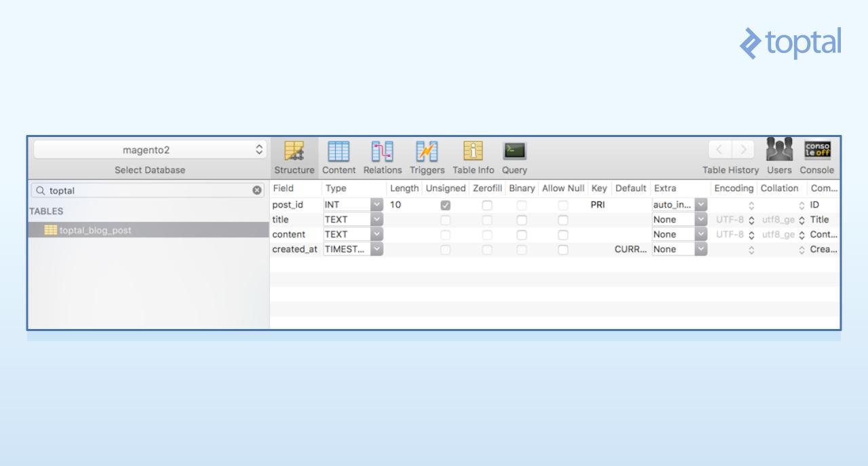
Task: Uncheck Unsigned for the post_id field
Action: click(x=445, y=204)
